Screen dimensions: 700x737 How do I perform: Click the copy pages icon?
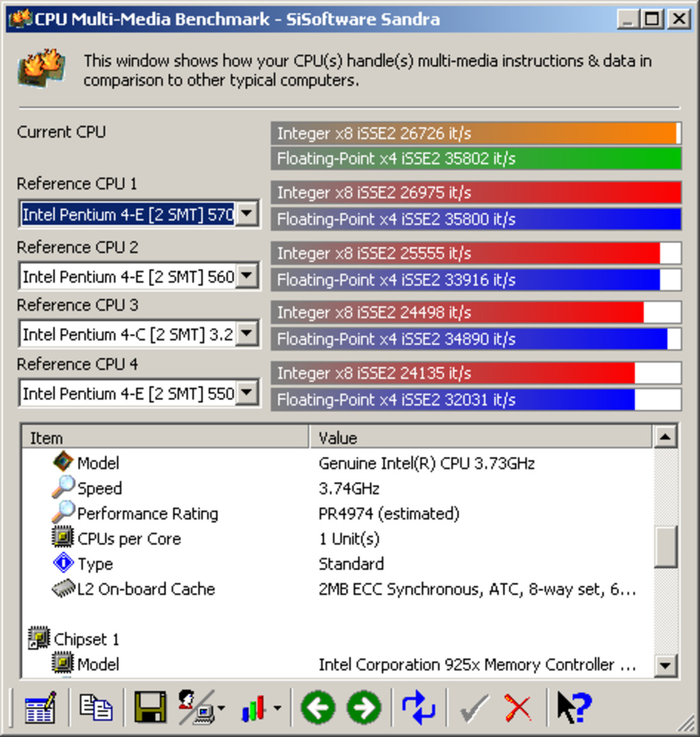(x=96, y=707)
